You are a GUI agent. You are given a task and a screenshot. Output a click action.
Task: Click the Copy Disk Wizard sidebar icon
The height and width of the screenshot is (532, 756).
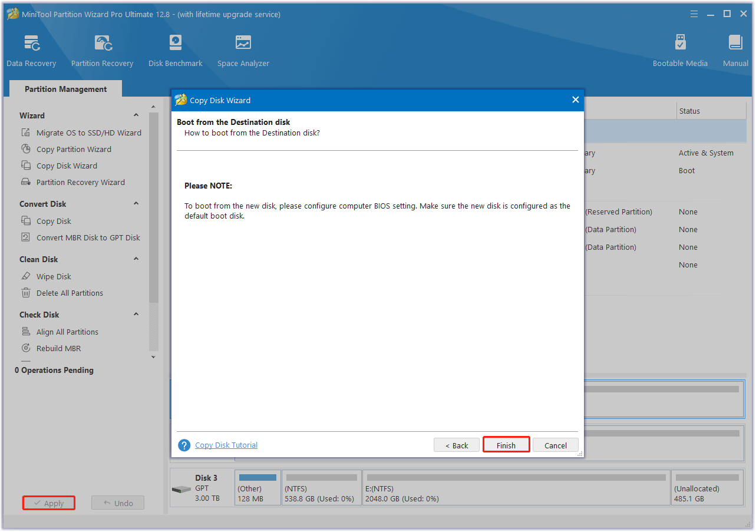[25, 166]
